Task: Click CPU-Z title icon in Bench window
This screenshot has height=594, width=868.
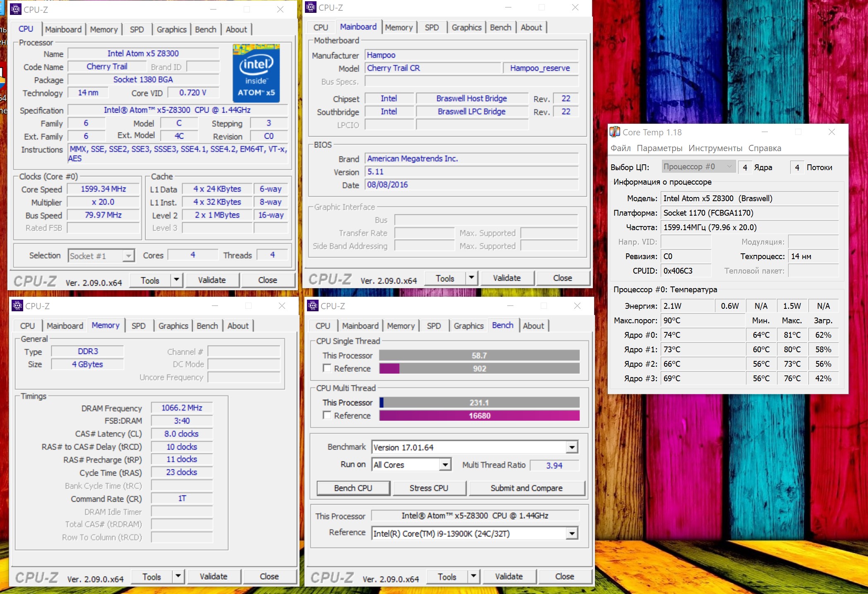Action: click(313, 306)
